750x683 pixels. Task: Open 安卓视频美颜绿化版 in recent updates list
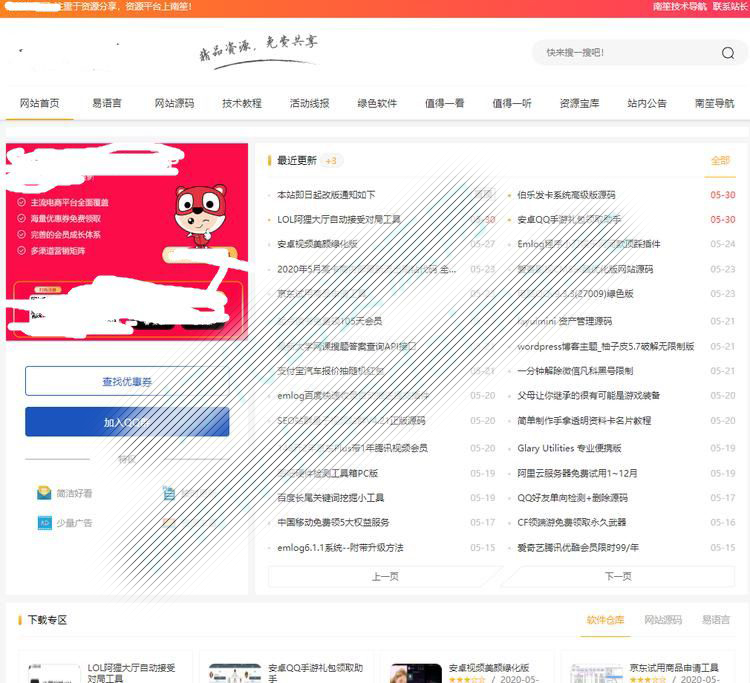coord(318,244)
